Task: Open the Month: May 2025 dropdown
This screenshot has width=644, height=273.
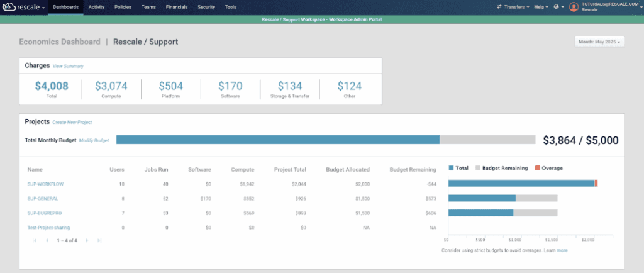Action: point(599,42)
